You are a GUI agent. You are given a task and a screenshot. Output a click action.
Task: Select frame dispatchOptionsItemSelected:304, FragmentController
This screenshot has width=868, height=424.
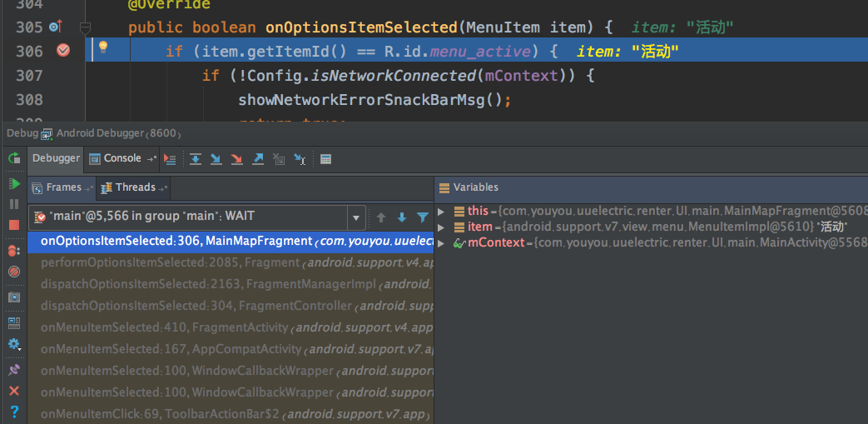point(231,306)
